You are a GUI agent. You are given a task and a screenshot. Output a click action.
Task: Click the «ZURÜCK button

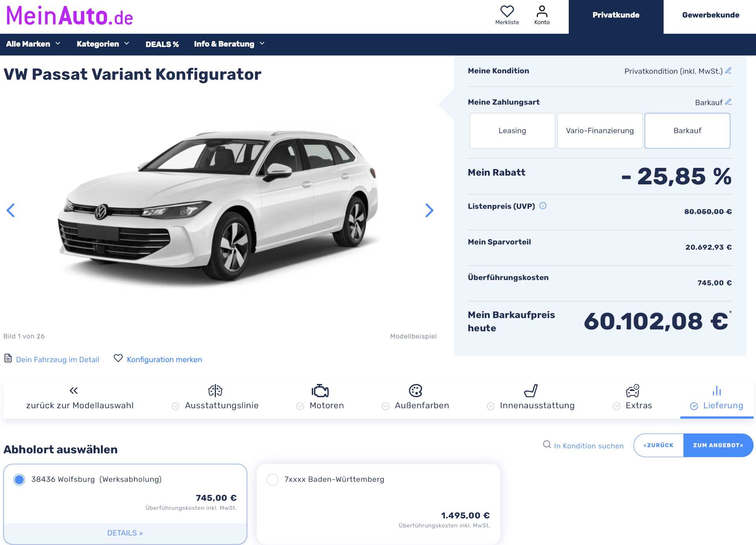click(658, 445)
